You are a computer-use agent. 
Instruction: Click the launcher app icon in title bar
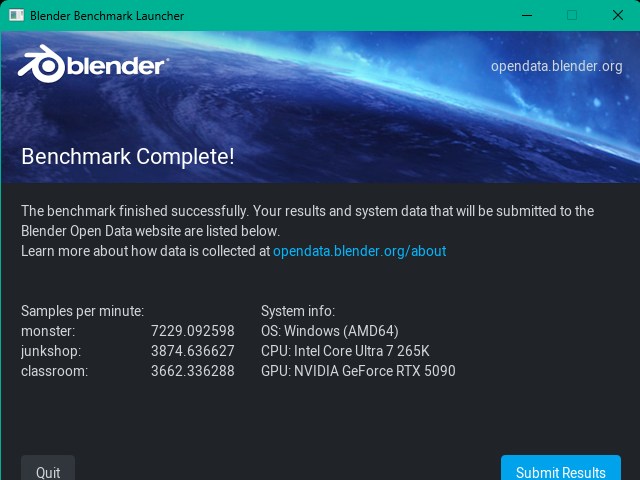16,16
